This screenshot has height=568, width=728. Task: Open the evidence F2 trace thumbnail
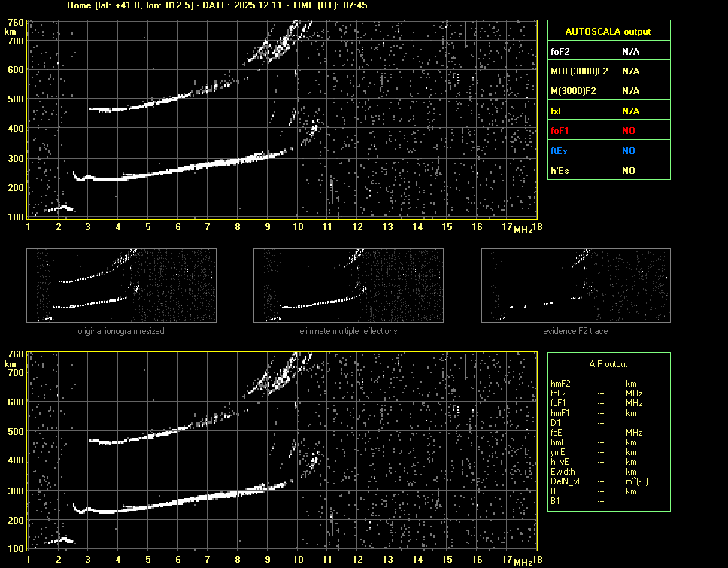click(x=576, y=286)
